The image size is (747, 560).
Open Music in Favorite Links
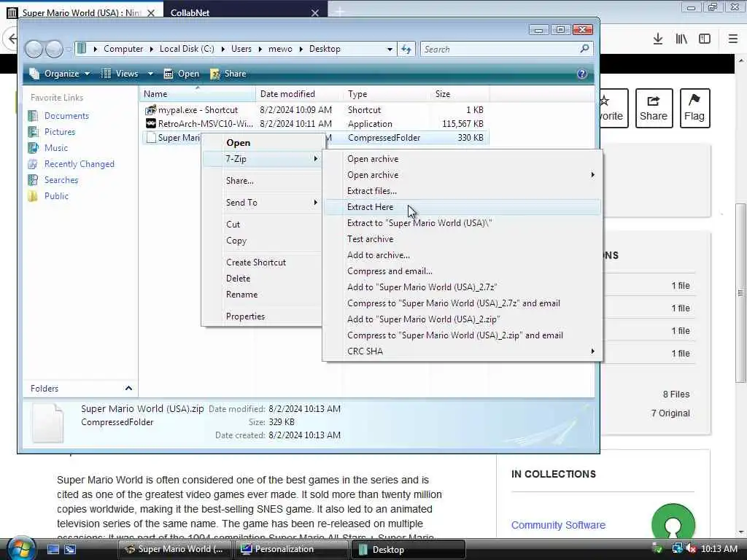[55, 148]
